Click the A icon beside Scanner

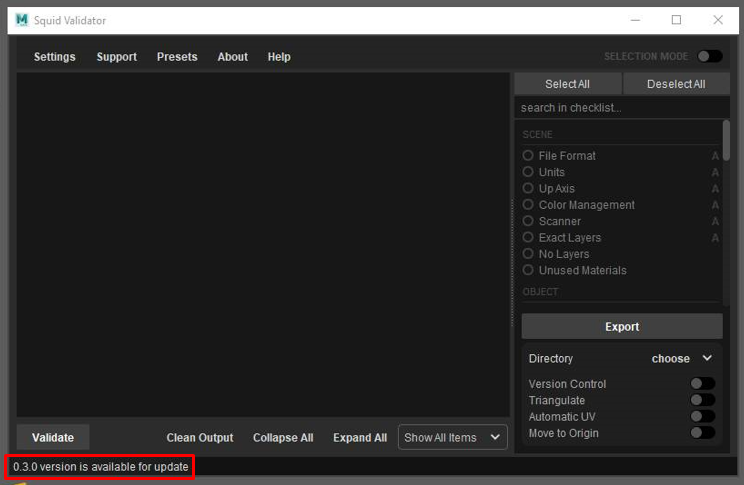coord(715,222)
